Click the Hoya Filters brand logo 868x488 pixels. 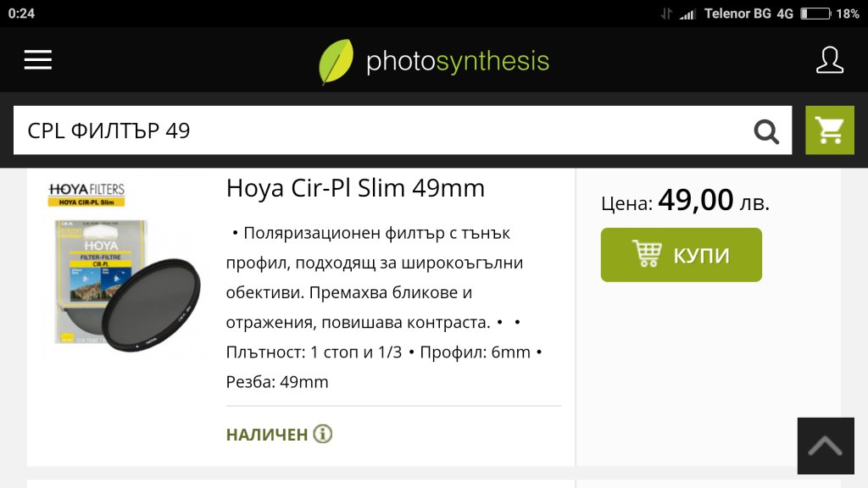click(86, 194)
